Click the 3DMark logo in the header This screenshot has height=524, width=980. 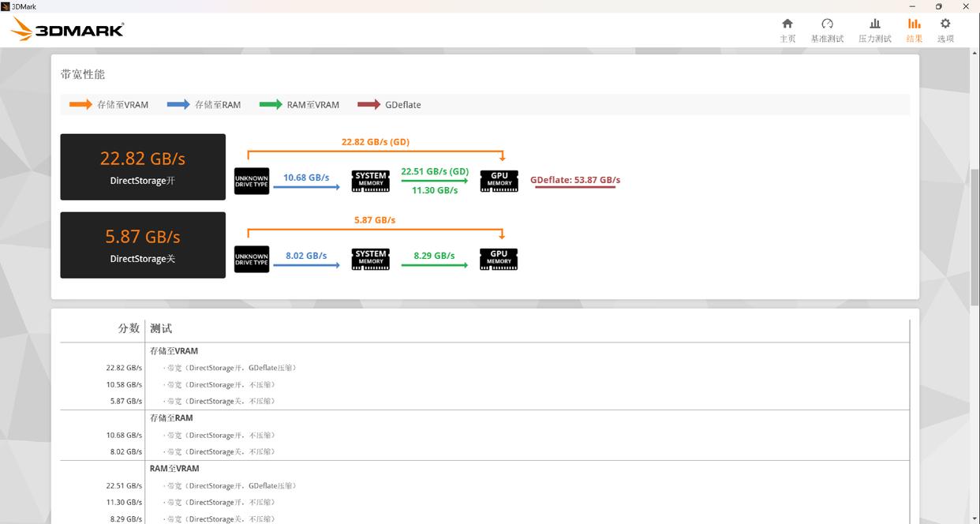click(68, 30)
